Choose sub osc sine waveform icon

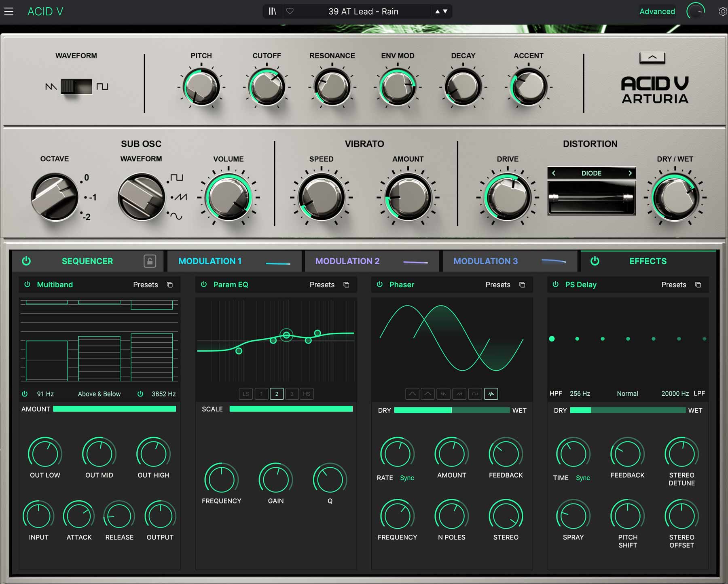tap(176, 216)
